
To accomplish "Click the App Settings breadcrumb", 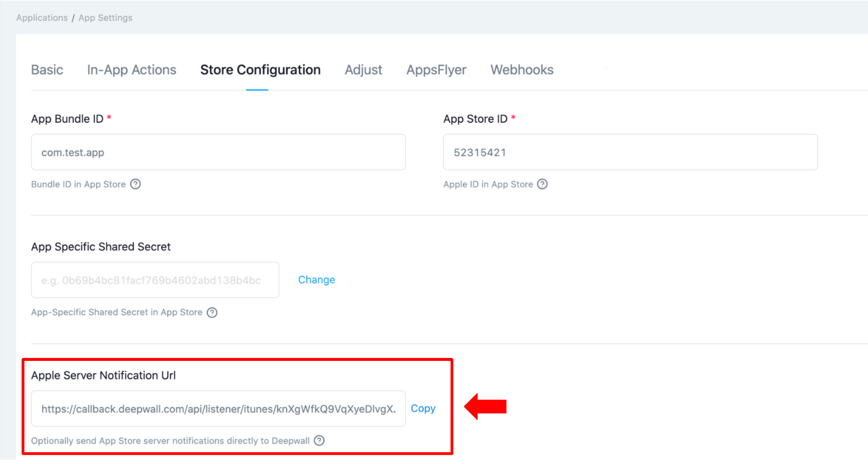I will (105, 18).
